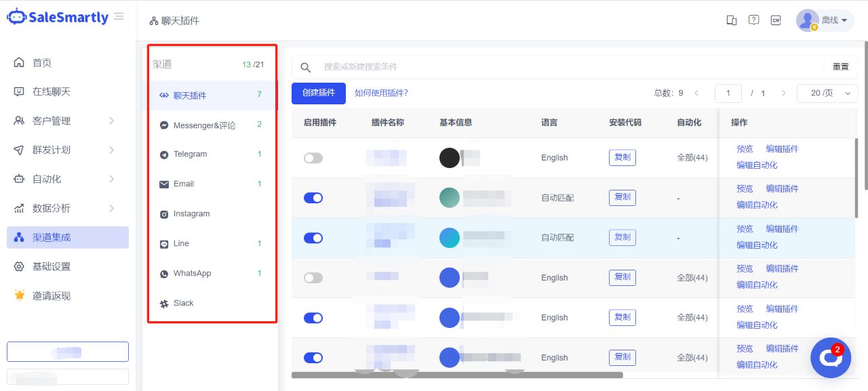Select 邀请返现 in the sidebar
Screen dimensions: 868x391
point(68,295)
